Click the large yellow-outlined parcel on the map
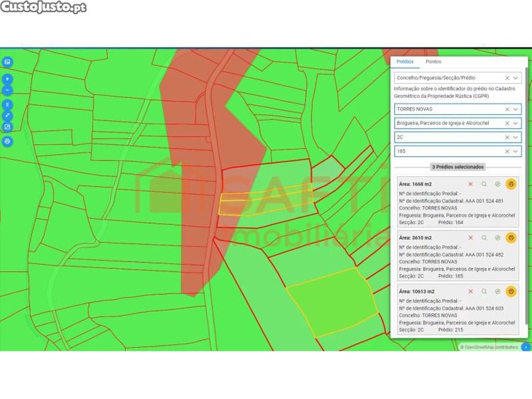Viewport: 532px width, 399px height. point(331,299)
